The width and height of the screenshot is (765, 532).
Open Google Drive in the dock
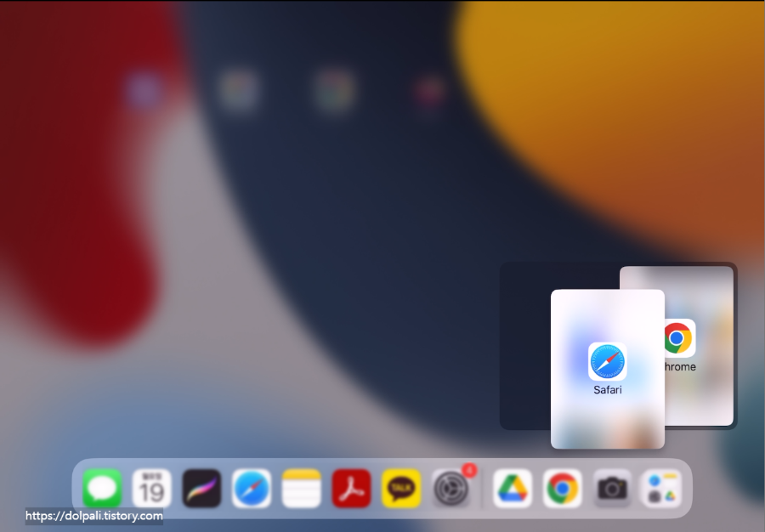click(513, 488)
